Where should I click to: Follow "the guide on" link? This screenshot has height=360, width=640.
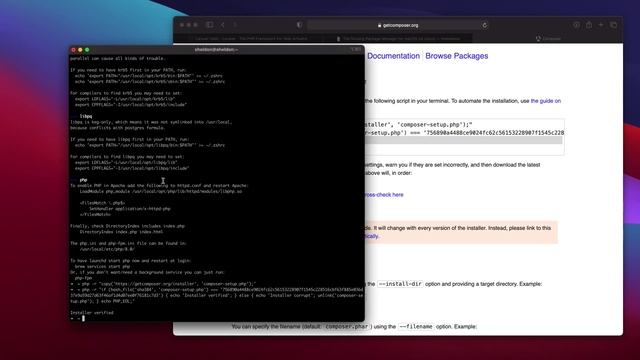pos(546,101)
